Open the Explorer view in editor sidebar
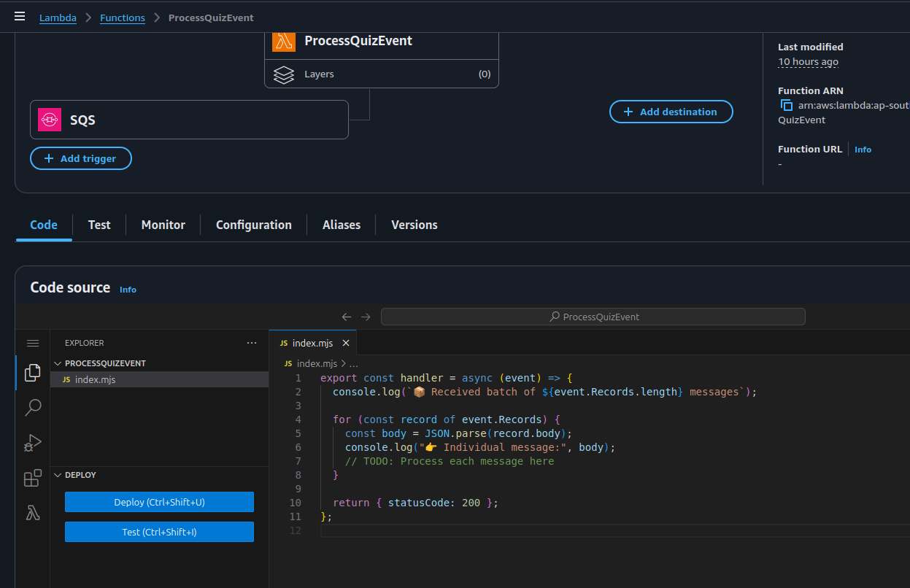Image resolution: width=910 pixels, height=588 pixels. [x=32, y=373]
